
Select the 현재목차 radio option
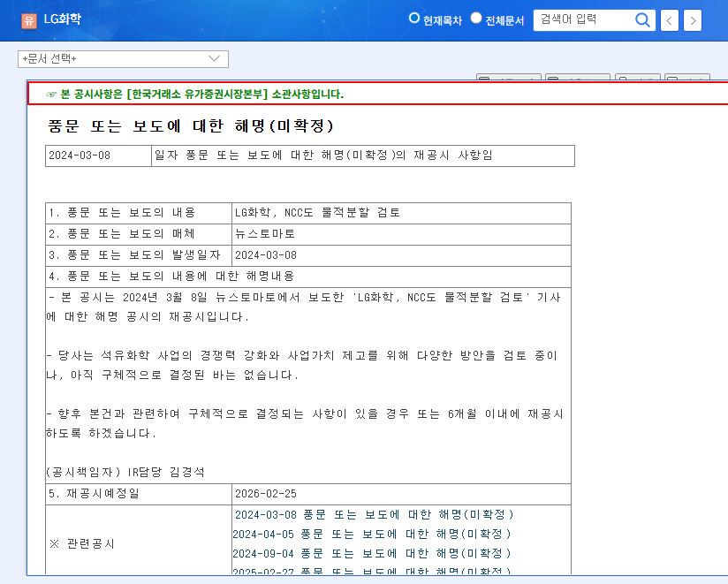pos(413,18)
